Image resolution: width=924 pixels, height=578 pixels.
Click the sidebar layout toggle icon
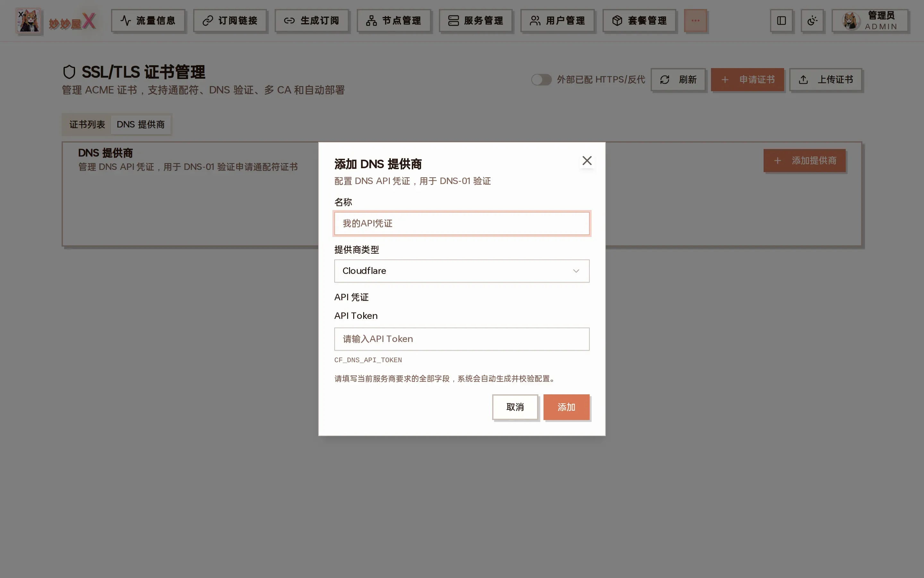pyautogui.click(x=781, y=21)
